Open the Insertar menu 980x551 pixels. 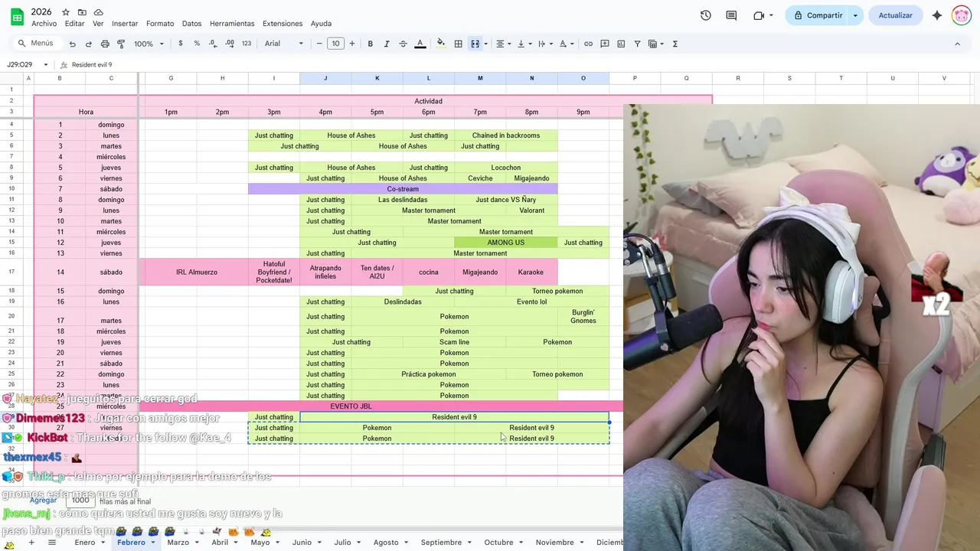[x=125, y=24]
